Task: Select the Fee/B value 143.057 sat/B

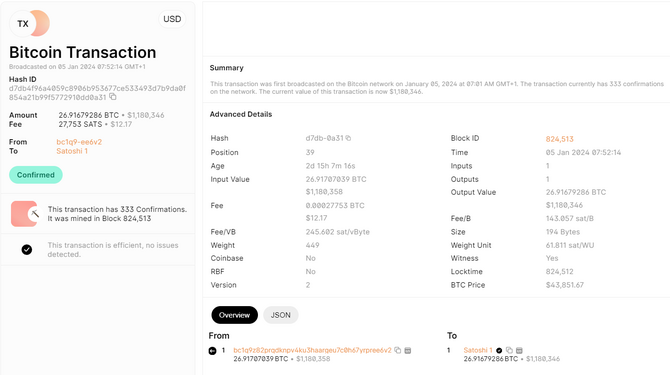Action: pyautogui.click(x=570, y=219)
